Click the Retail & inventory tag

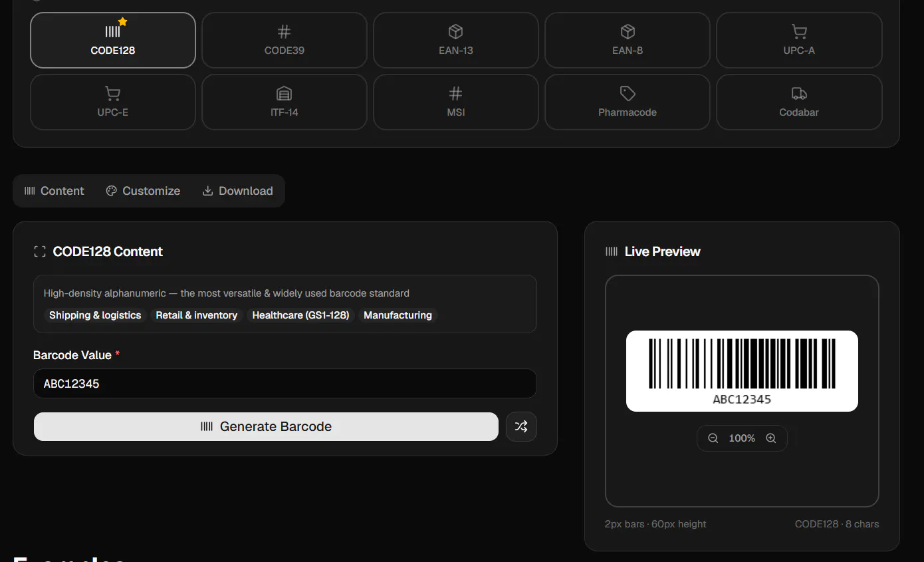point(197,315)
